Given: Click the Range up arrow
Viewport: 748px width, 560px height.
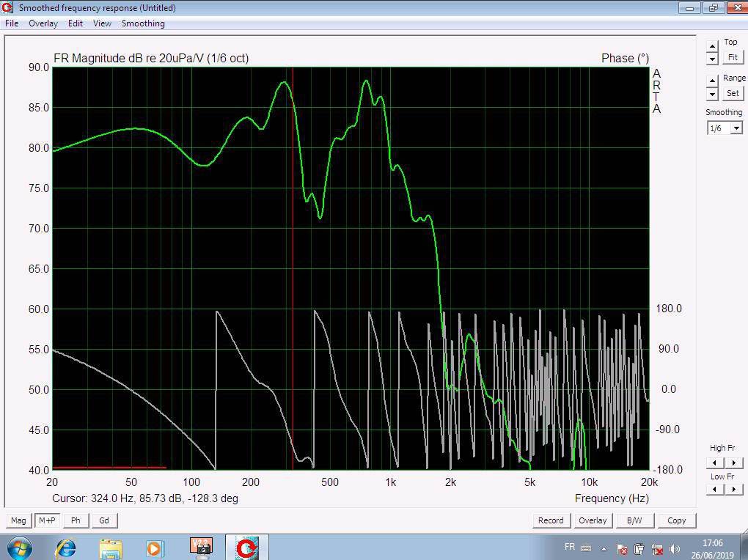Looking at the screenshot, I should click(x=712, y=81).
